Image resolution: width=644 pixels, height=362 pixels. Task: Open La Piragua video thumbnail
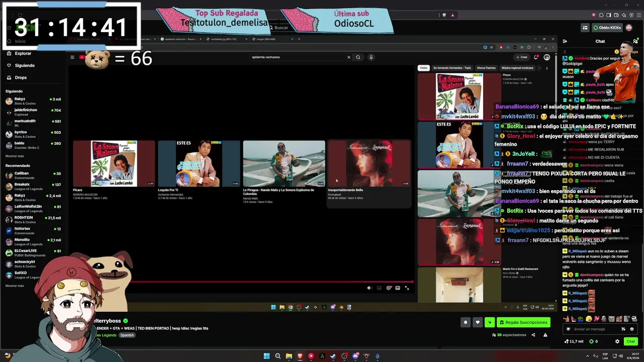(x=284, y=163)
